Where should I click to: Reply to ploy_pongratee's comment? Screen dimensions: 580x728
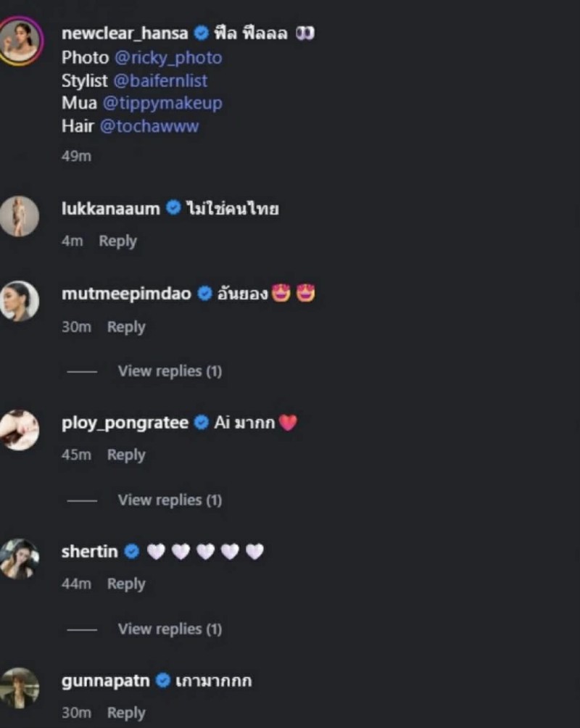coord(126,455)
